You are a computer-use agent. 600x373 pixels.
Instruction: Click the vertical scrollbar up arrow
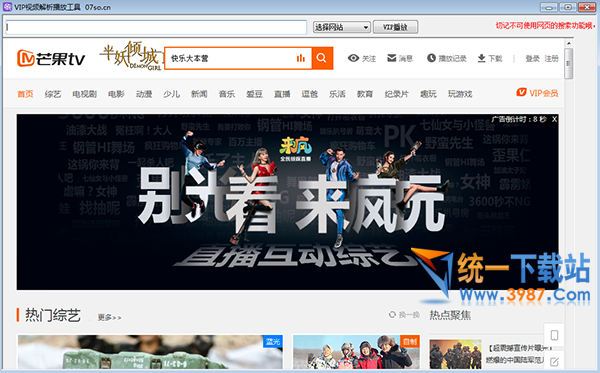pyautogui.click(x=568, y=44)
